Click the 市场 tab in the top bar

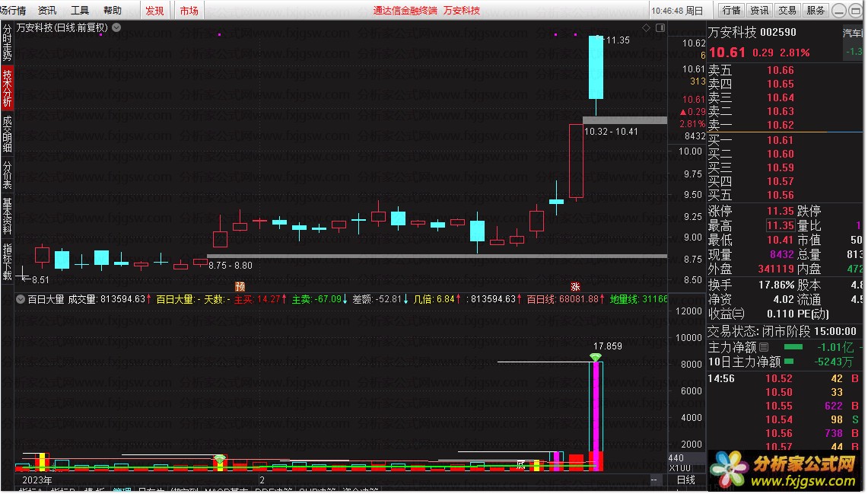[x=189, y=11]
